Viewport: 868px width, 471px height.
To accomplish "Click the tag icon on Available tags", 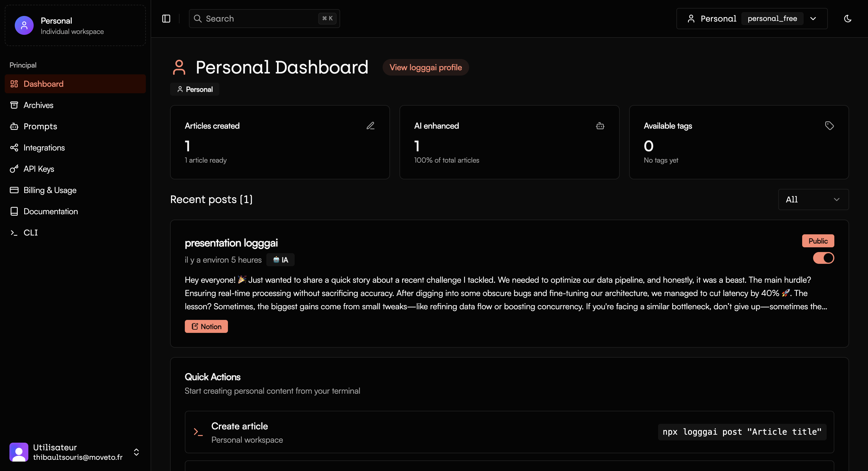I will point(829,126).
